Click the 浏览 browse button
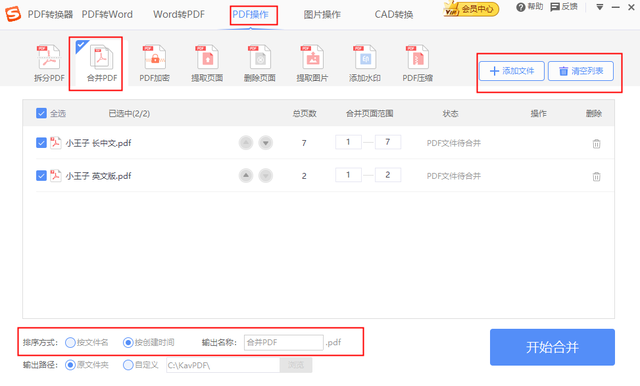Screen dimensions: 640x386 296,365
